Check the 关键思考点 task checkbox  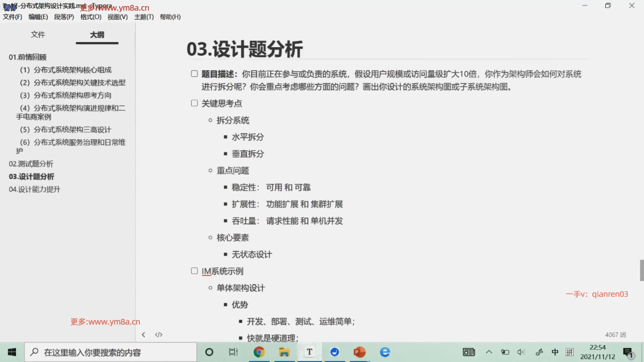[x=194, y=103]
